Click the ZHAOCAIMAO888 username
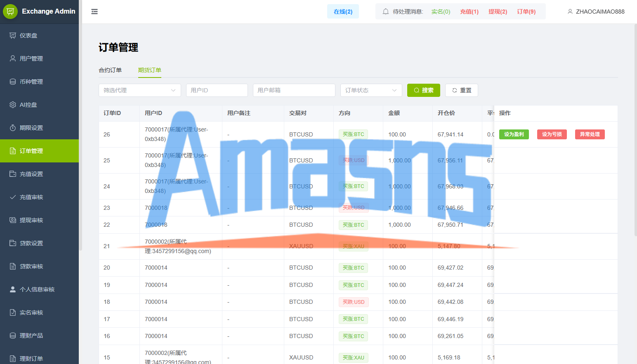 (x=600, y=12)
